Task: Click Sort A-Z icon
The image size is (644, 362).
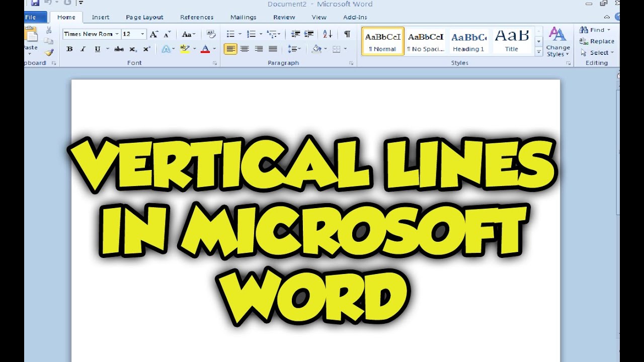Action: coord(328,34)
